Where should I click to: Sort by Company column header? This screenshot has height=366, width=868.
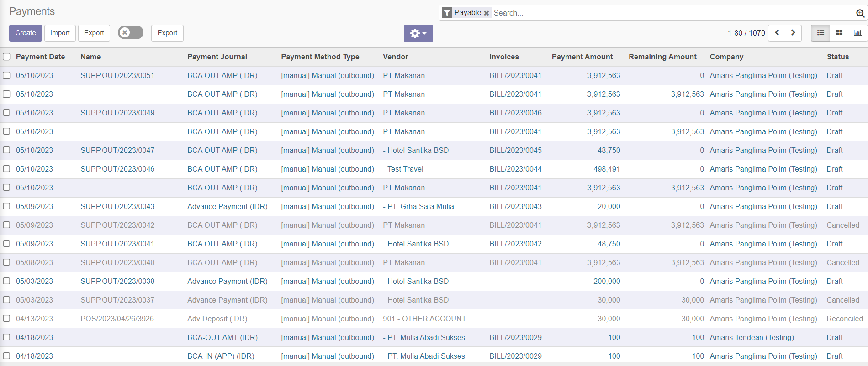[x=726, y=57]
